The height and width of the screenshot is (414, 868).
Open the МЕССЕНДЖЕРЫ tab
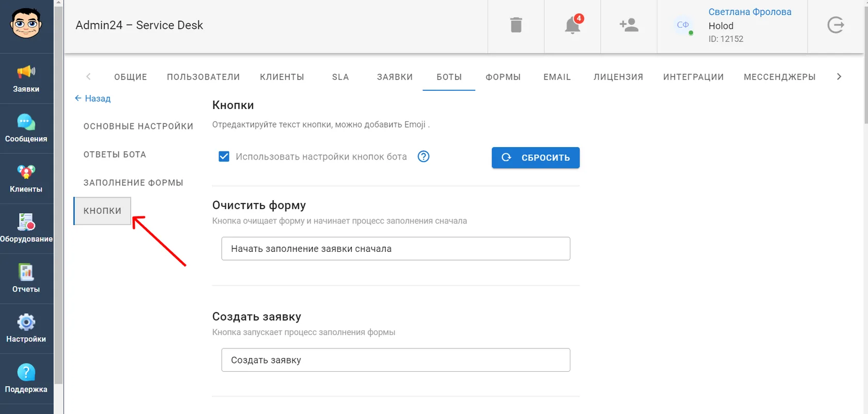780,77
